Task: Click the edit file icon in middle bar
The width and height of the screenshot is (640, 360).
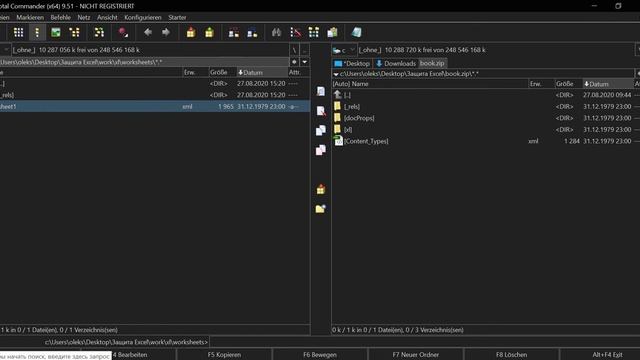Action: 321,111
